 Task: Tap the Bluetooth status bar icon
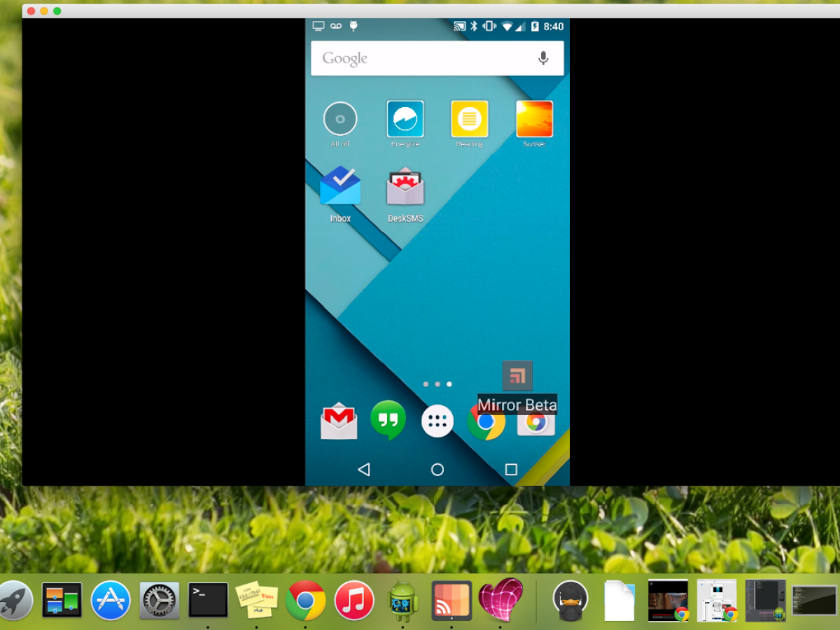coord(474,27)
